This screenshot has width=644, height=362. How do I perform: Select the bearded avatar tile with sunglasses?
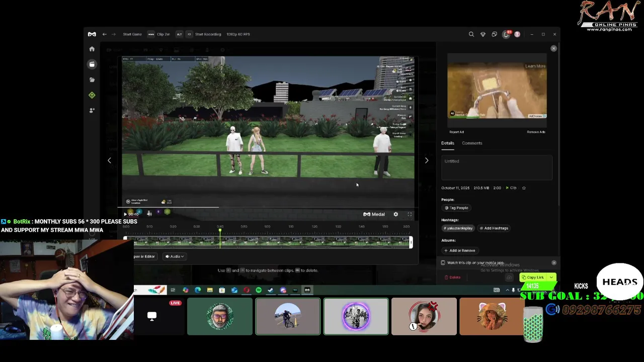coord(220,316)
